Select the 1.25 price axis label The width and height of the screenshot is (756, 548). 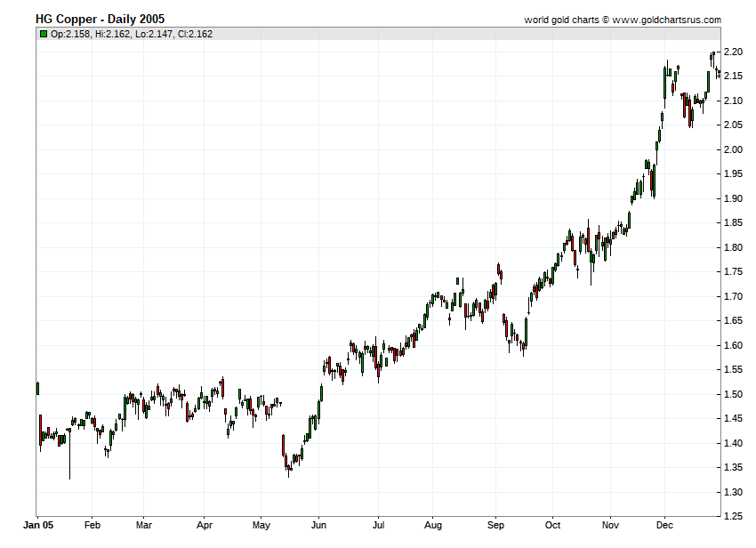pos(734,516)
